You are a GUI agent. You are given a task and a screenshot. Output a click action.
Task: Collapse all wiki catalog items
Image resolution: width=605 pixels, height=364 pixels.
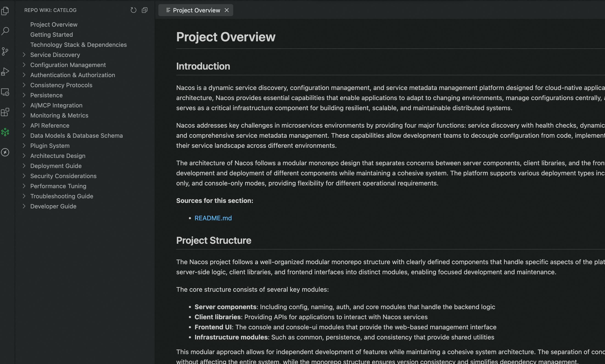[x=145, y=10]
